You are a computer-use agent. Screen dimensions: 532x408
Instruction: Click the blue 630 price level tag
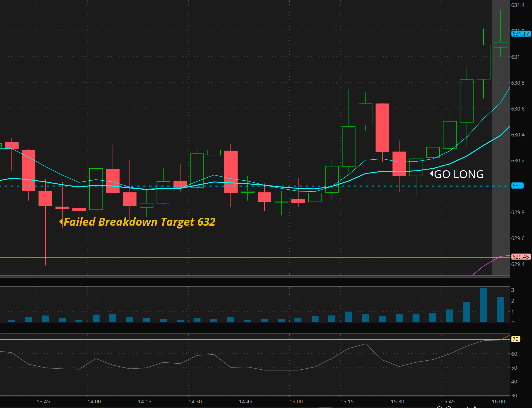517,185
